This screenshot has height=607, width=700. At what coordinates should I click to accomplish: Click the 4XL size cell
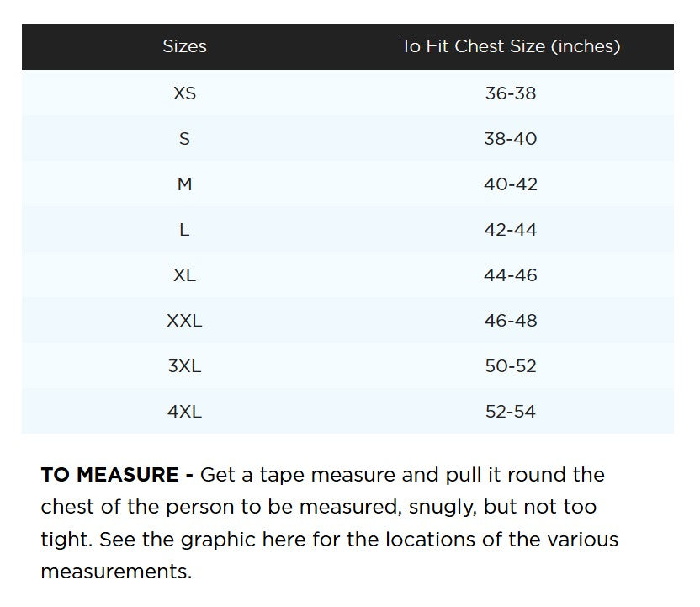click(x=184, y=411)
